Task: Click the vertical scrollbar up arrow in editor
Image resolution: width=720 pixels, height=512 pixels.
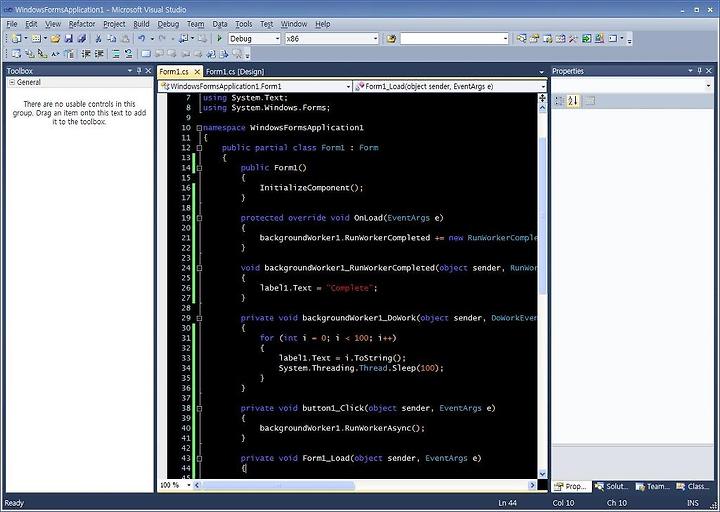Action: [542, 108]
